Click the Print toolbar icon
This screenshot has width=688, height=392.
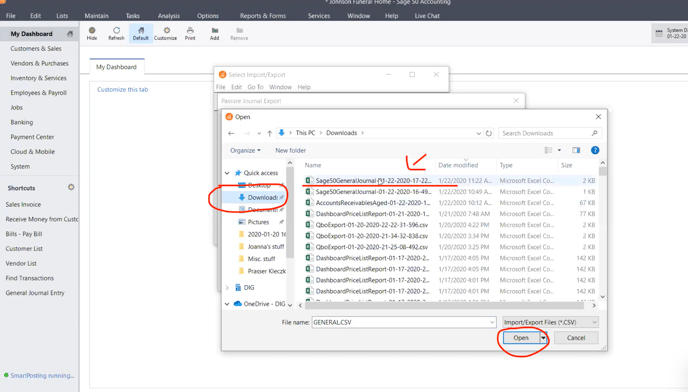pyautogui.click(x=190, y=30)
